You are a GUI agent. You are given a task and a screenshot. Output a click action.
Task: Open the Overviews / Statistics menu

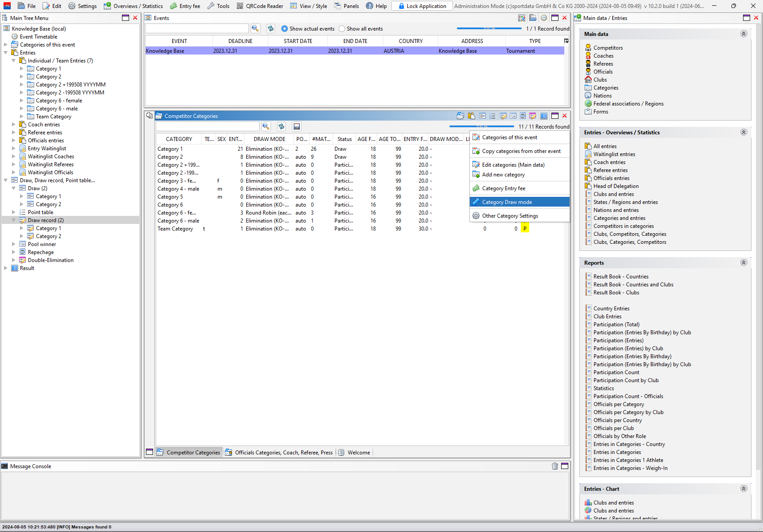tap(134, 6)
